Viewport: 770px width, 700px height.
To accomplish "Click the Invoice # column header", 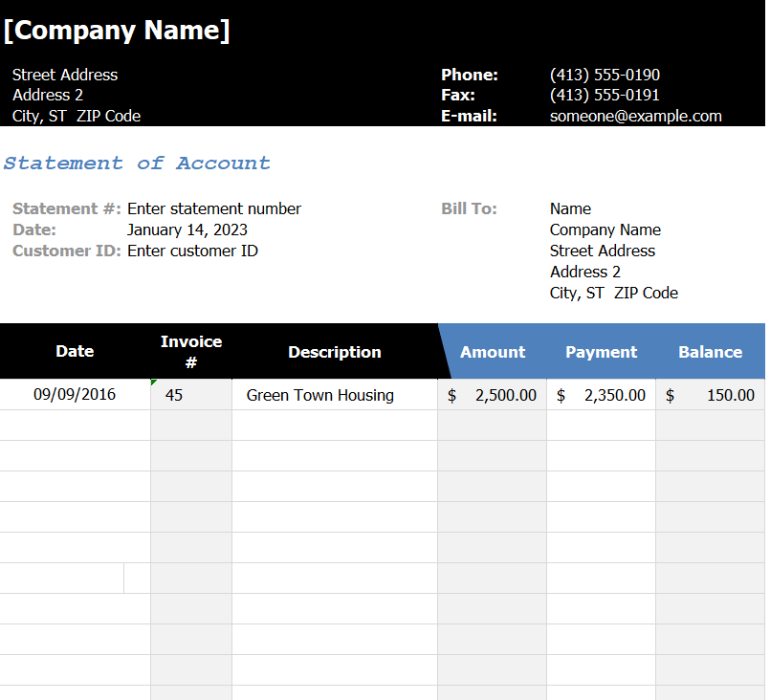I will [x=191, y=351].
